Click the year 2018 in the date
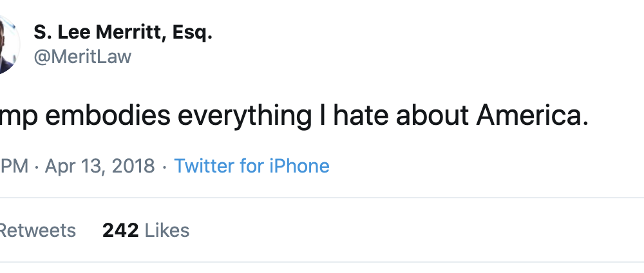 pyautogui.click(x=132, y=166)
